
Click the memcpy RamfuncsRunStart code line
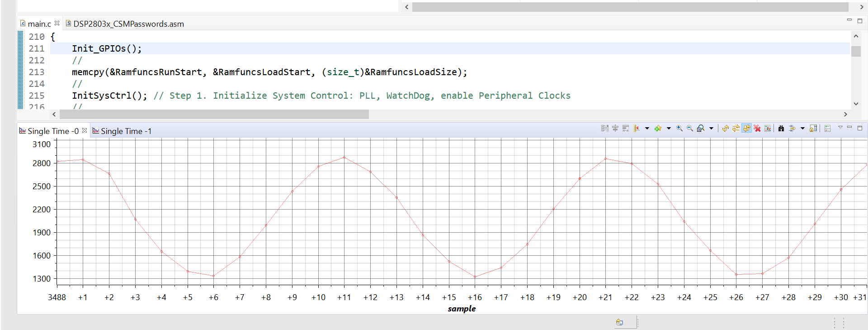pos(269,72)
